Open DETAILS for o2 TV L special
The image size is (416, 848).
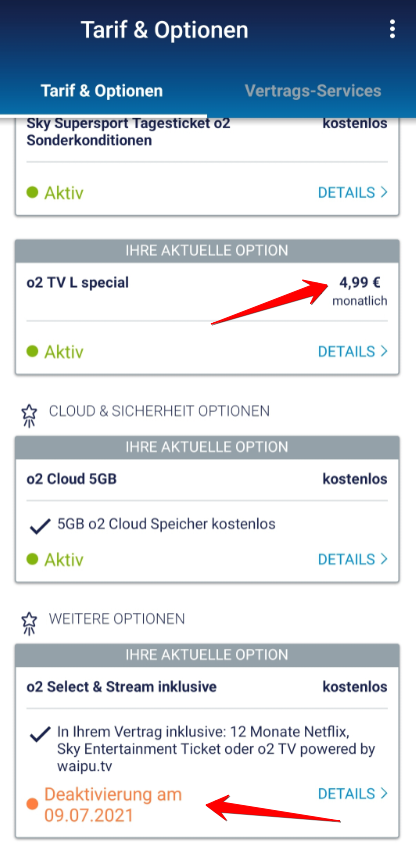pyautogui.click(x=353, y=352)
